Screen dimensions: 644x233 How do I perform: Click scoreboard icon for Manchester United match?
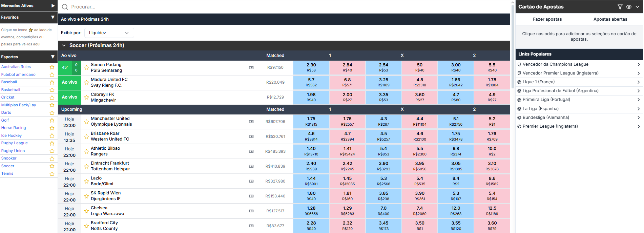(x=251, y=122)
